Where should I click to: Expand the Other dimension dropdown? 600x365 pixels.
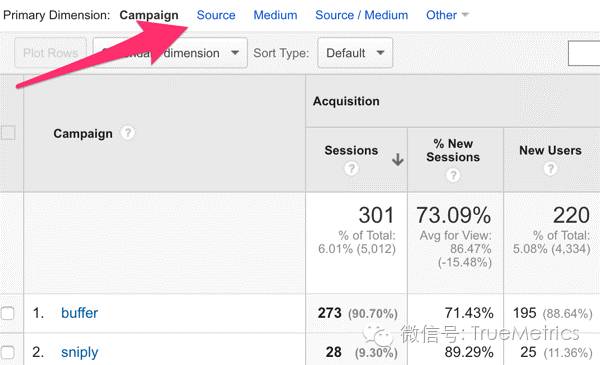click(447, 15)
